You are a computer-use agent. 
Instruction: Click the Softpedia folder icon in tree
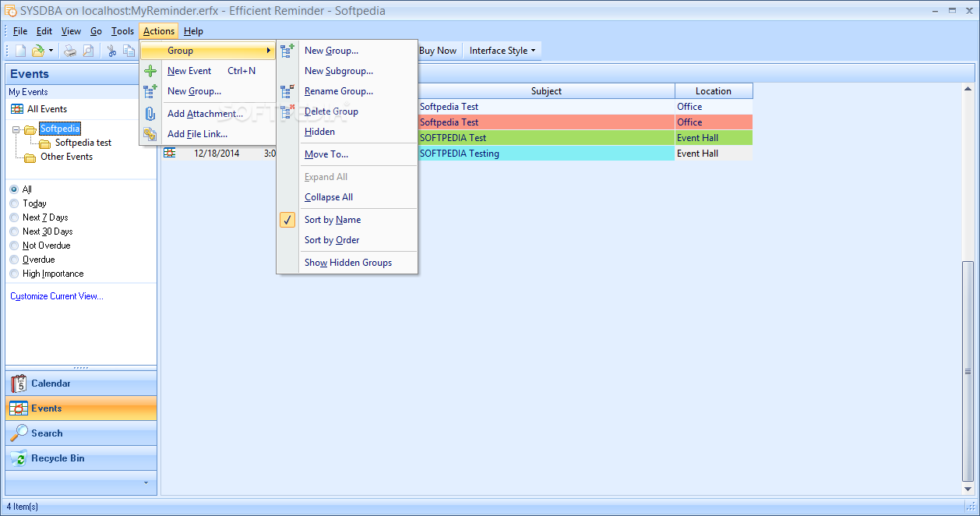pyautogui.click(x=30, y=129)
